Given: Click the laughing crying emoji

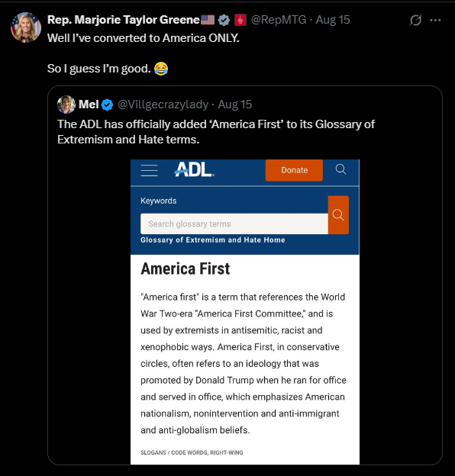Looking at the screenshot, I should pos(161,69).
